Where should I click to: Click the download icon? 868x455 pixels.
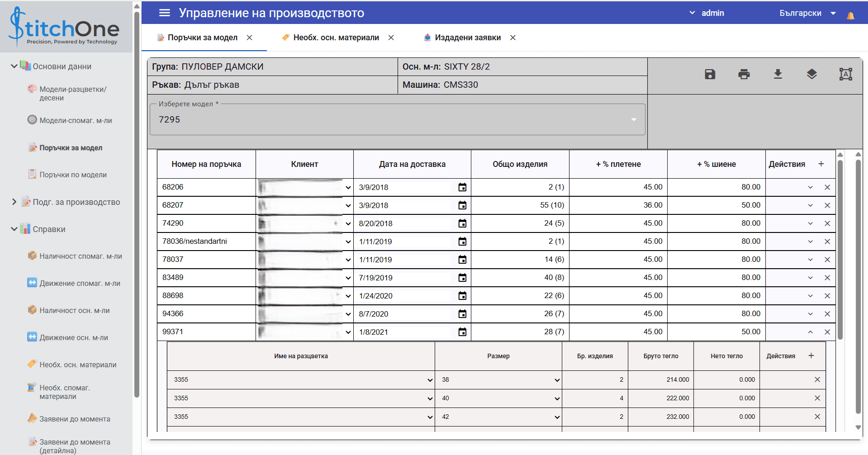[x=778, y=74]
